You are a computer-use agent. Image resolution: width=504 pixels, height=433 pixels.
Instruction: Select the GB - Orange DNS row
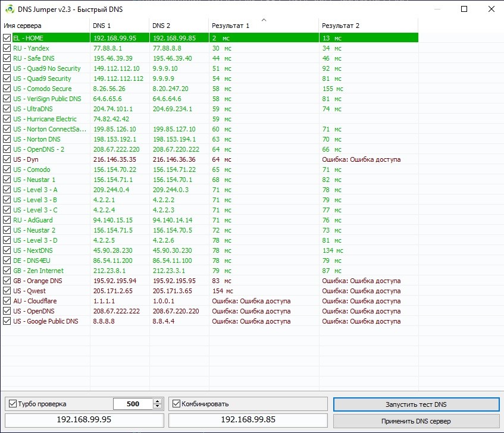209,281
